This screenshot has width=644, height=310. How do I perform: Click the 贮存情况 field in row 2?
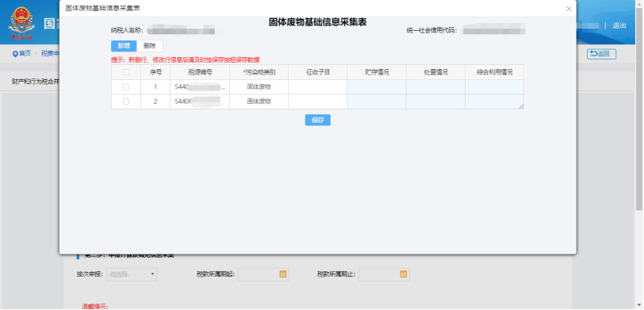pos(377,101)
